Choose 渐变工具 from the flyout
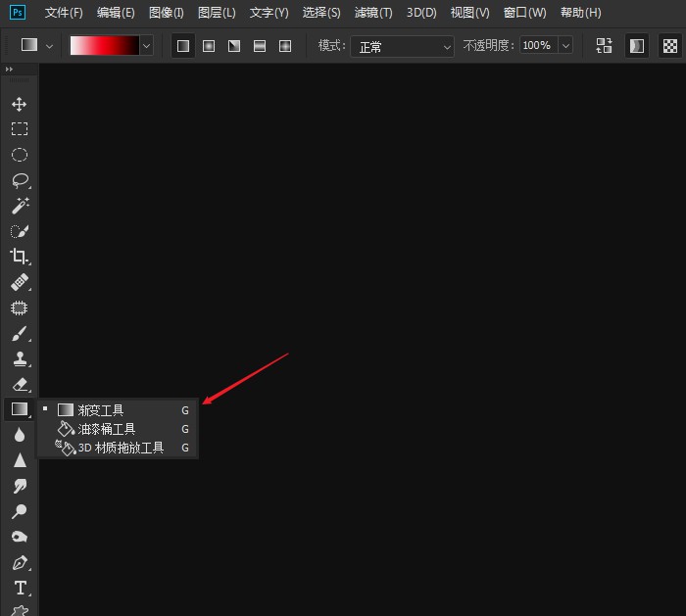Image resolution: width=686 pixels, height=616 pixels. [119, 410]
